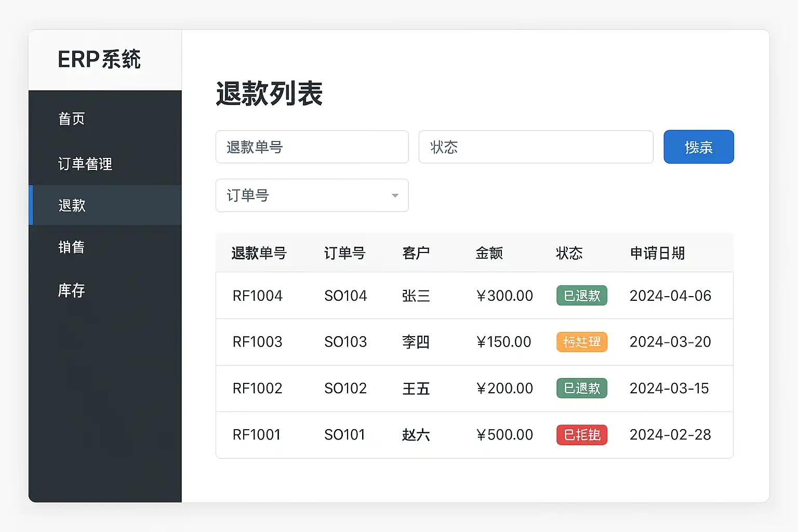The width and height of the screenshot is (798, 532).
Task: Focus the 退款单号 search field
Action: tap(312, 147)
